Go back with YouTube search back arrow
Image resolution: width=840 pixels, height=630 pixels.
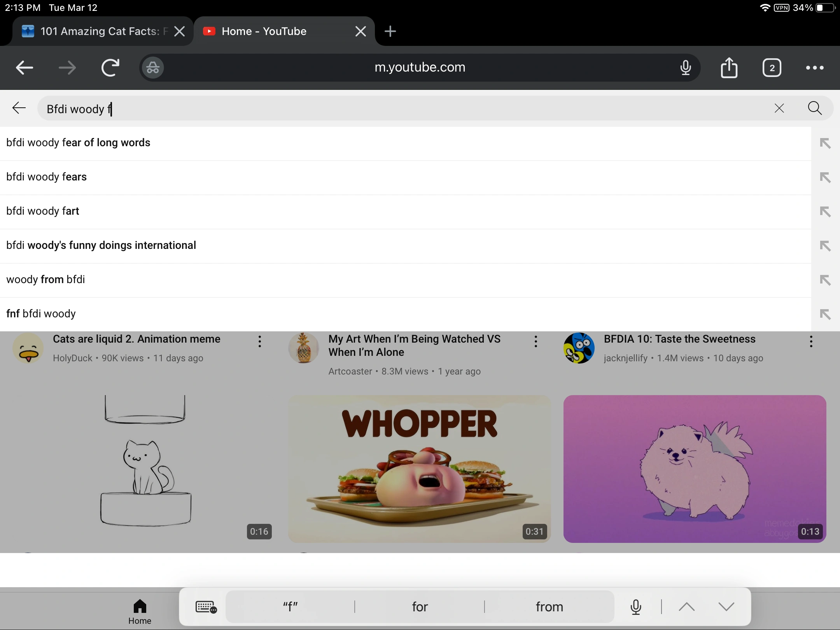(x=19, y=108)
